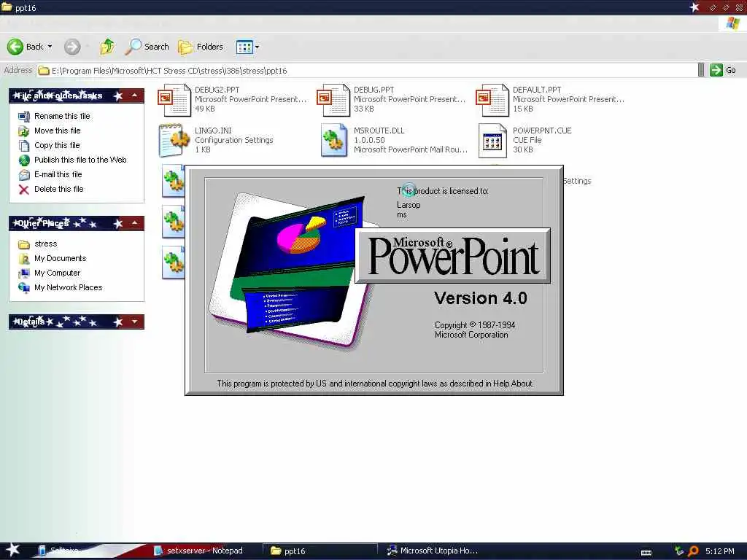The image size is (747, 560).
Task: Click the DEFAULT.PPT file name
Action: [537, 90]
